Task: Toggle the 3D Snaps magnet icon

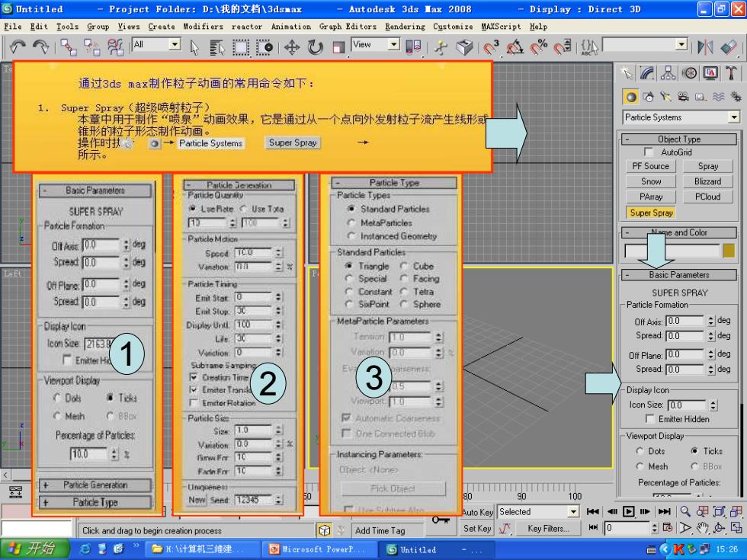Action: tap(491, 47)
